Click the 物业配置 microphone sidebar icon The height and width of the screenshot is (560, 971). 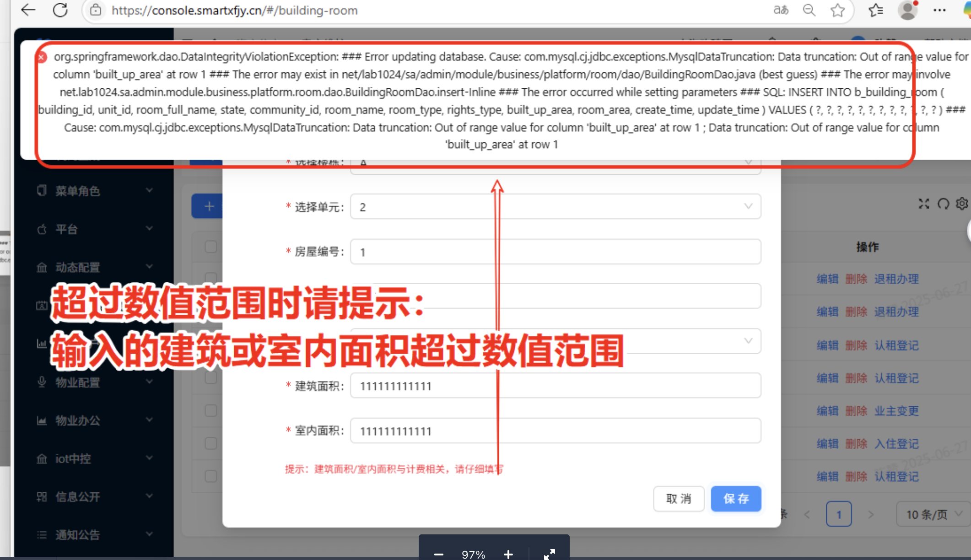(x=42, y=382)
